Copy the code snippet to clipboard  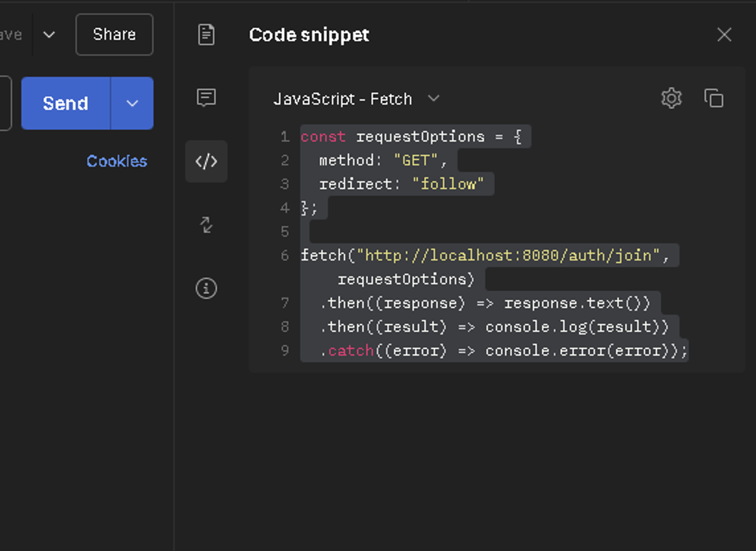(x=714, y=99)
